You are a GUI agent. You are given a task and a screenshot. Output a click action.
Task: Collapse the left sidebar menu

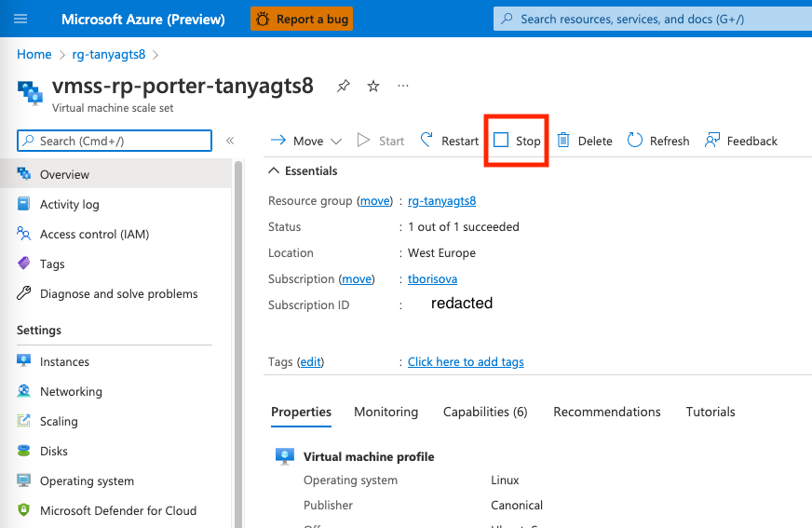pos(230,141)
